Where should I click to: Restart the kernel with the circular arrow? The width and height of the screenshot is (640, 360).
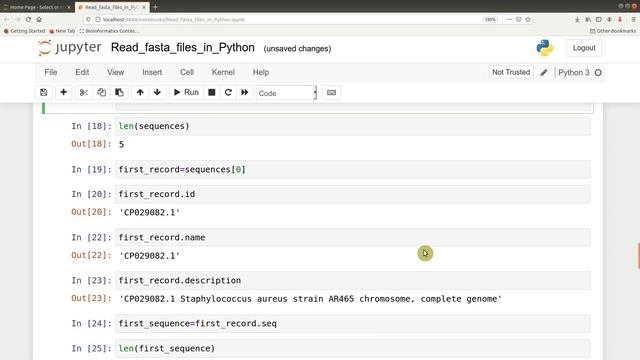tap(228, 93)
